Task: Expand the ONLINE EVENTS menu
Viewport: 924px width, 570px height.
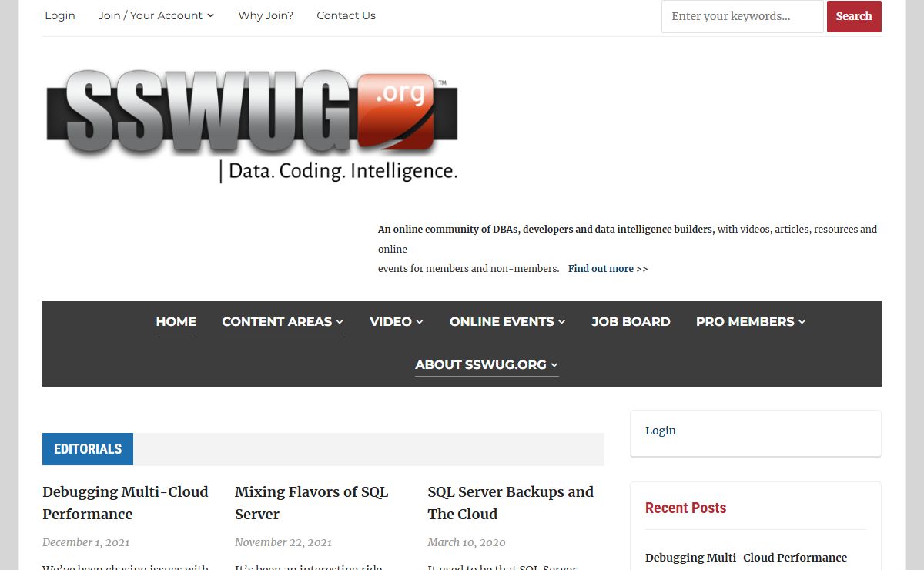Action: pos(507,322)
